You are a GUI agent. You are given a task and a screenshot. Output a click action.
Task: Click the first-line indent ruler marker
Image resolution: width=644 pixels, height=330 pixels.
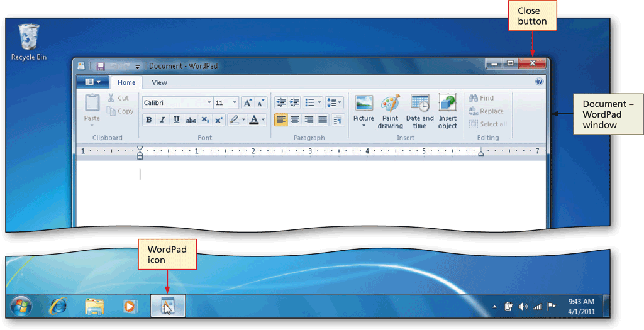(140, 148)
